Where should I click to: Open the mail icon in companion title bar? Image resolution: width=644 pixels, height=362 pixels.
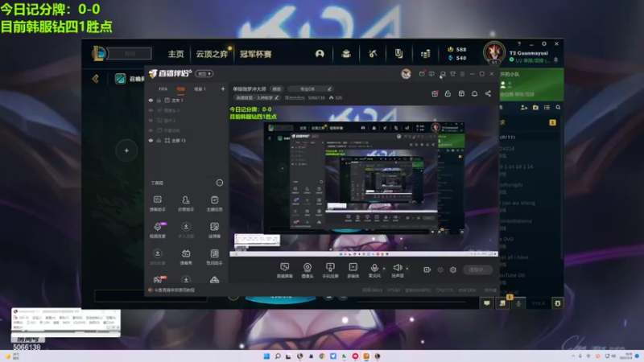pyautogui.click(x=422, y=74)
